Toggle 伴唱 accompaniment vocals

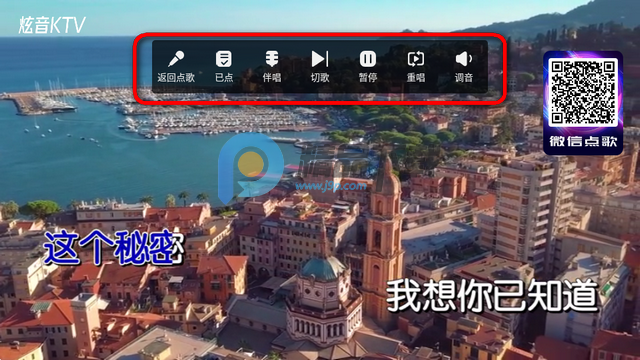pos(272,66)
